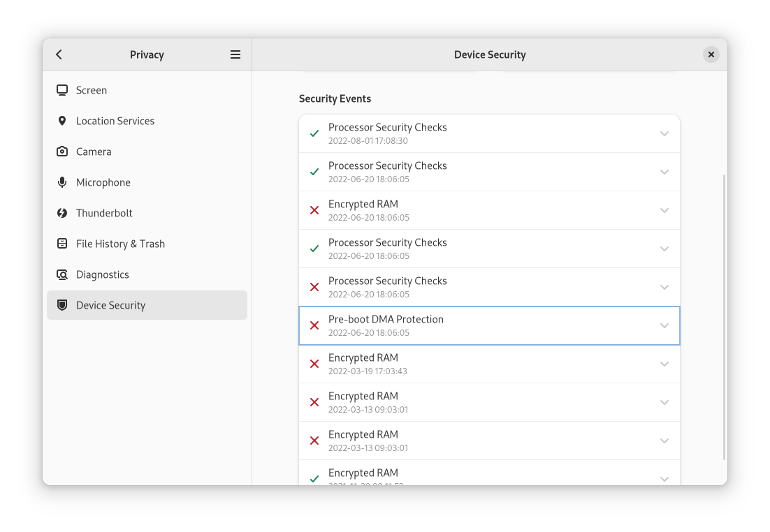Screen dimensions: 770x532
Task: Expand the failed Processor Security Checks row
Action: 664,287
